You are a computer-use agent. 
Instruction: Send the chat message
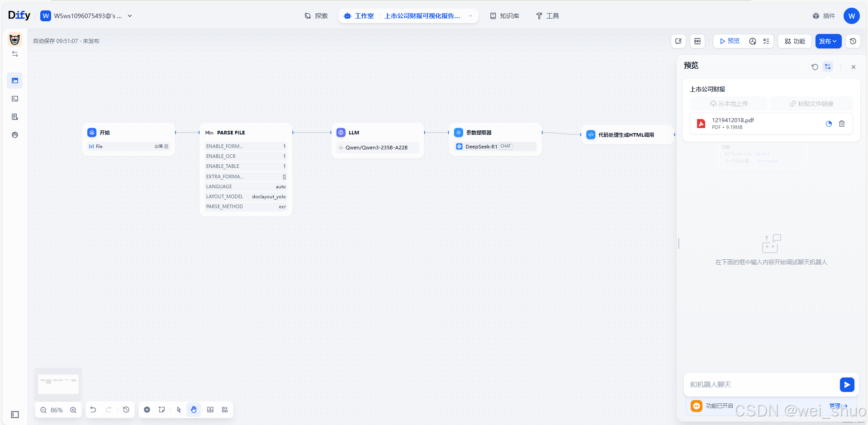click(847, 385)
